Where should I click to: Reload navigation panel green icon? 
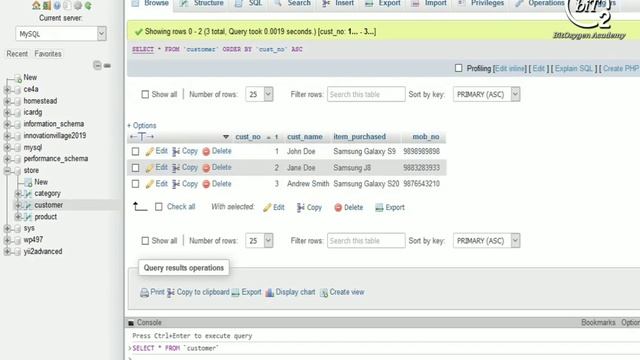click(x=88, y=5)
